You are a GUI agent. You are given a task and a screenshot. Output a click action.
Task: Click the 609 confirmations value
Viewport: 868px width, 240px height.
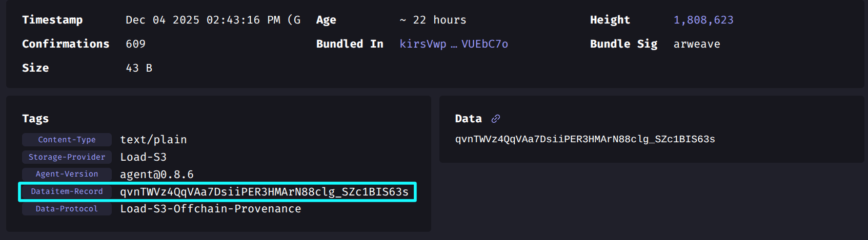(135, 44)
